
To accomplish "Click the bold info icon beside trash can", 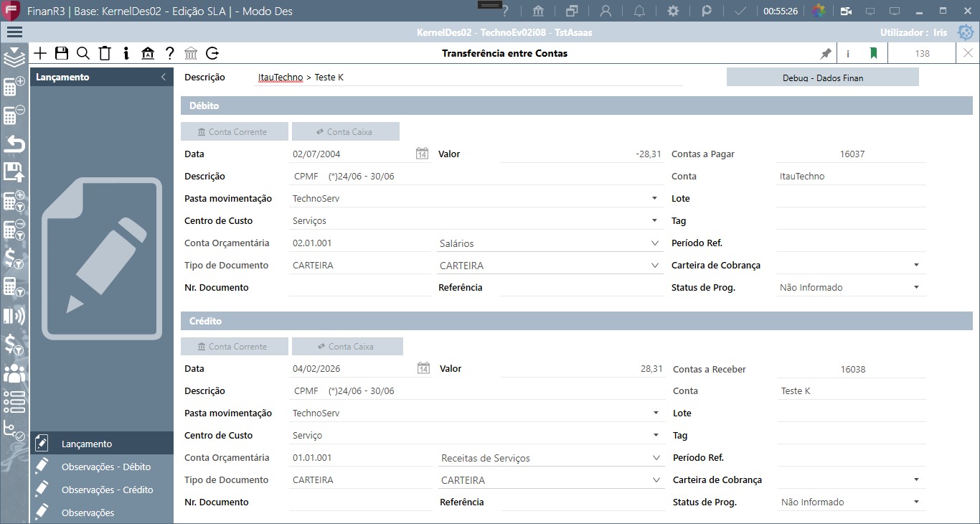I will (126, 53).
